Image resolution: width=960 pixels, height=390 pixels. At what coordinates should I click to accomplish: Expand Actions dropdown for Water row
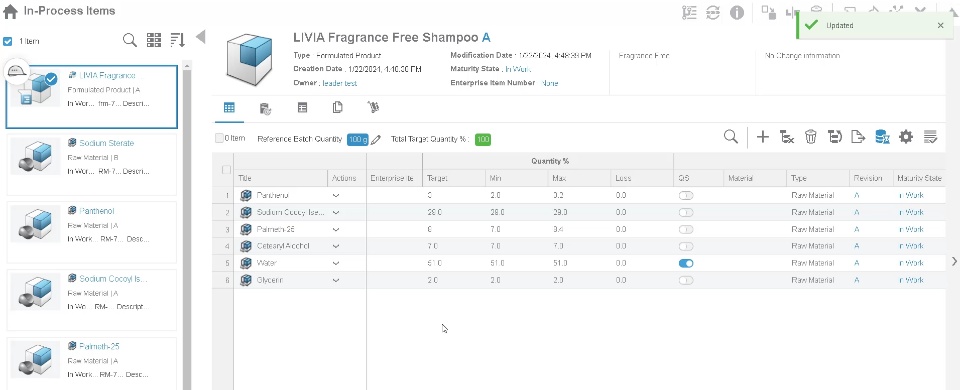click(x=336, y=263)
